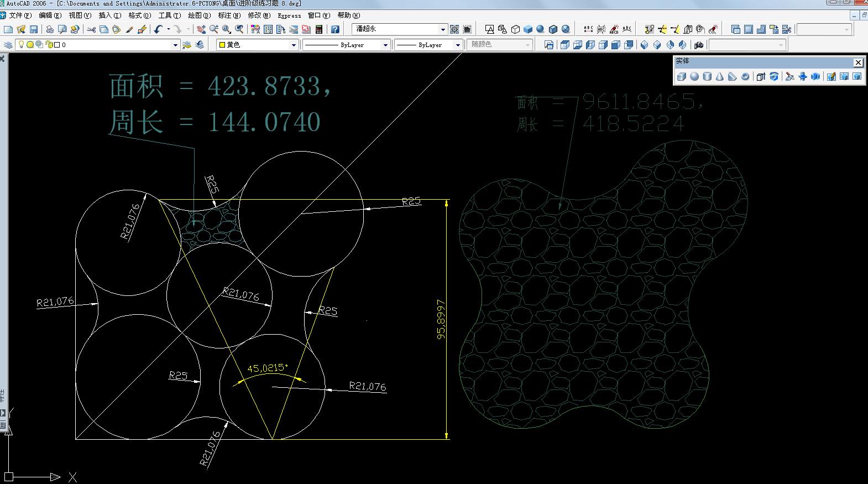Open the layer list dropdown
This screenshot has height=484, width=868.
(x=175, y=45)
